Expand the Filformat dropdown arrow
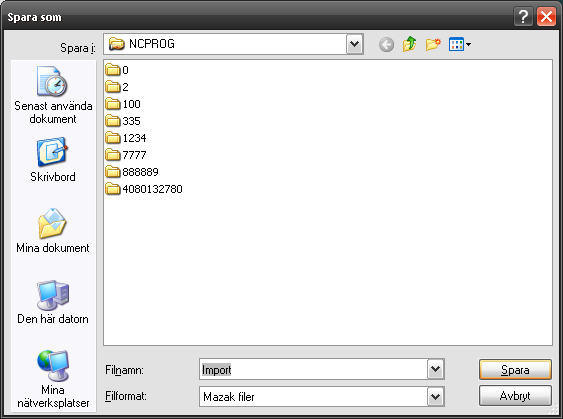Image resolution: width=563 pixels, height=419 pixels. (436, 397)
